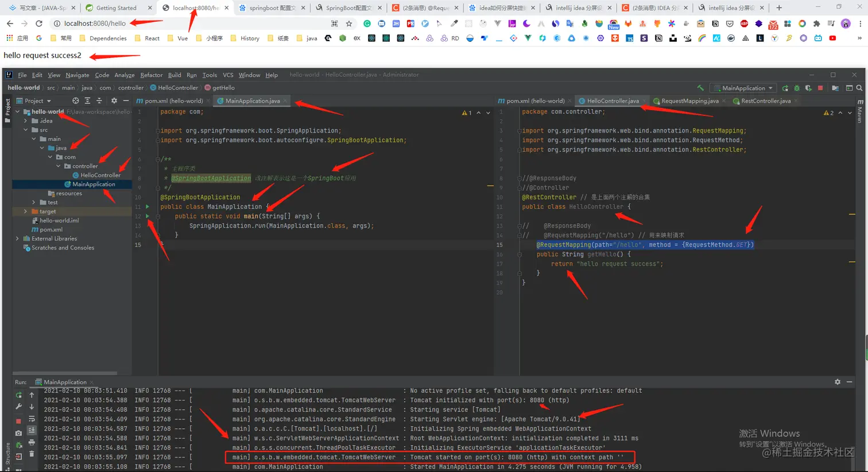Expand all nodes in Project panel
This screenshot has height=472, width=868.
pos(87,100)
